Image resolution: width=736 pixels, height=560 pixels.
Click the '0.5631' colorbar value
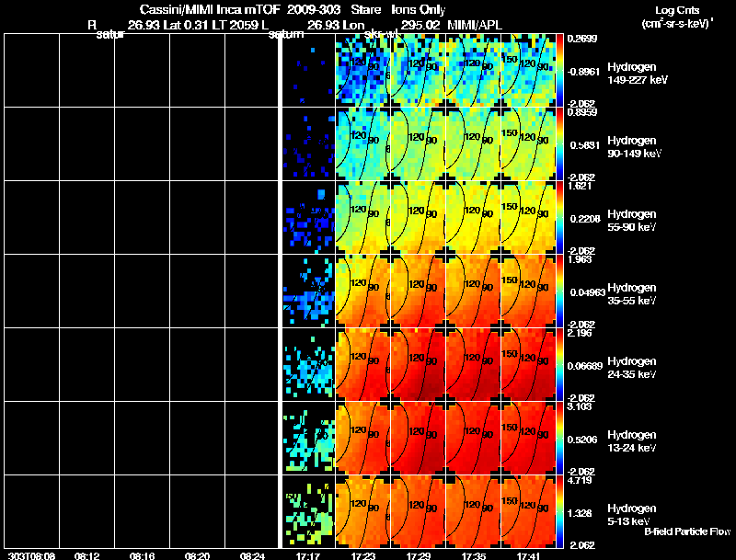pyautogui.click(x=585, y=145)
